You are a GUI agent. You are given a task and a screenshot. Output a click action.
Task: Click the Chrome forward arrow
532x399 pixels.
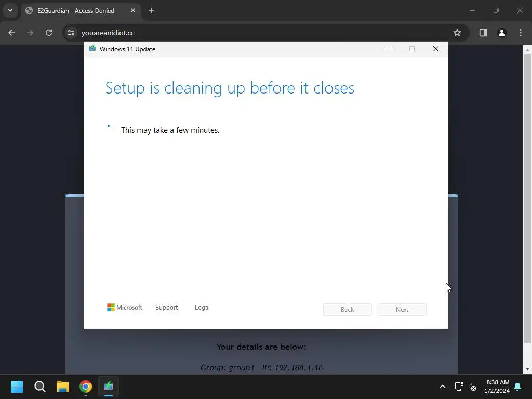[30, 33]
